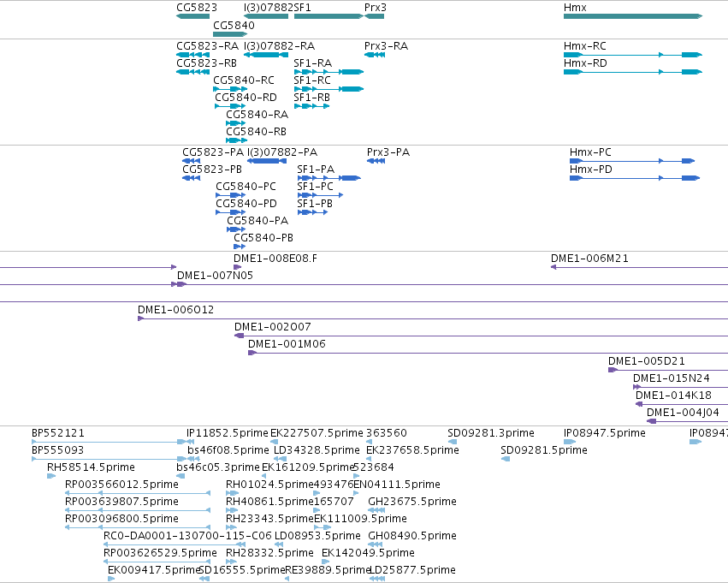This screenshot has width=728, height=583.
Task: Click transcript Hmx-RD
Action: [x=633, y=72]
